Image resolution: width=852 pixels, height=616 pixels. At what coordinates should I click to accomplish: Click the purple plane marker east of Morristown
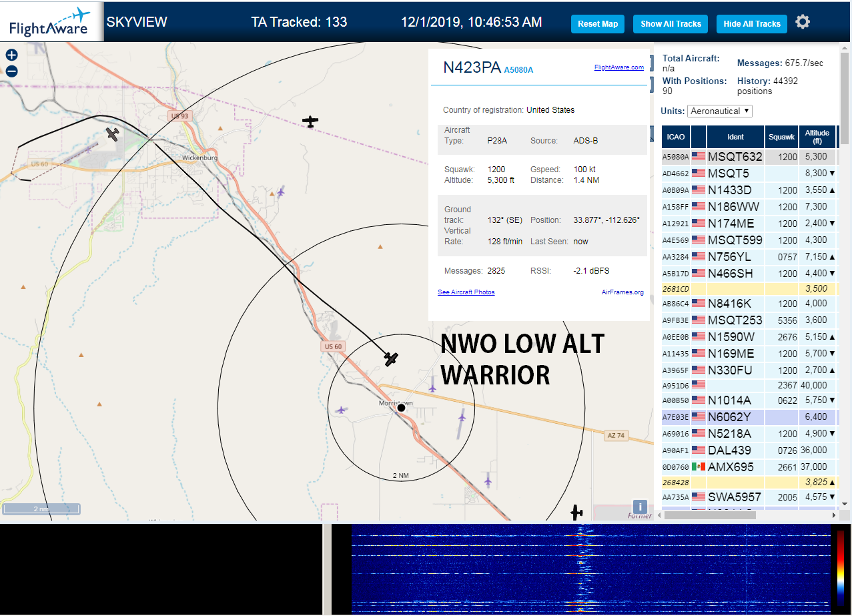click(x=462, y=416)
